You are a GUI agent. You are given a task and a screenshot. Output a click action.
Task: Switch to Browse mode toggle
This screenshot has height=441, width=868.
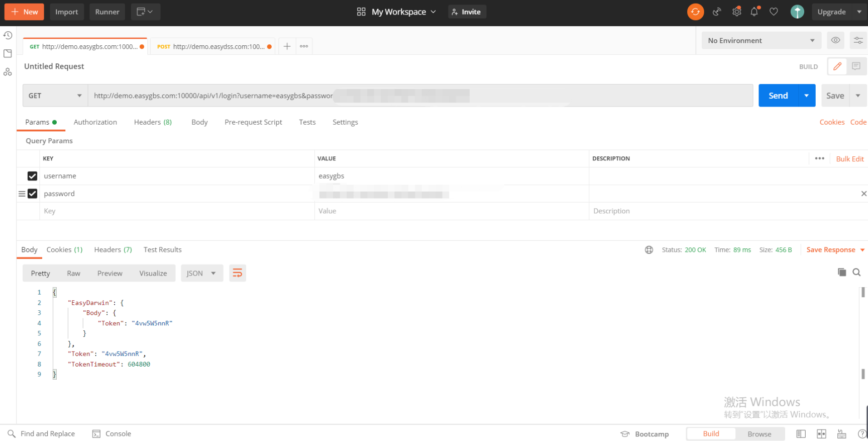pyautogui.click(x=759, y=434)
